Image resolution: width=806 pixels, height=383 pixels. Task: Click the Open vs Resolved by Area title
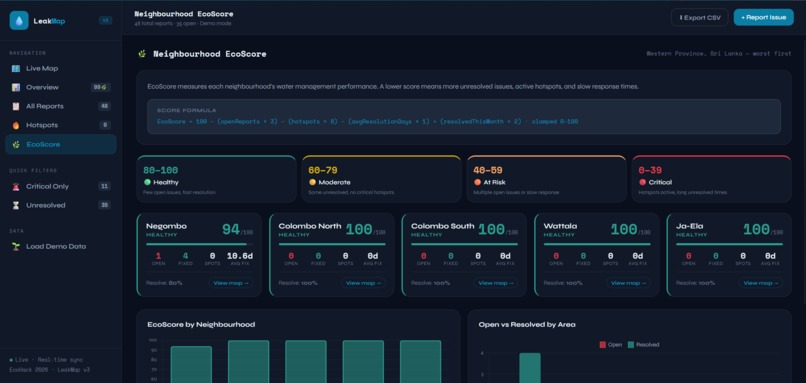pyautogui.click(x=527, y=324)
